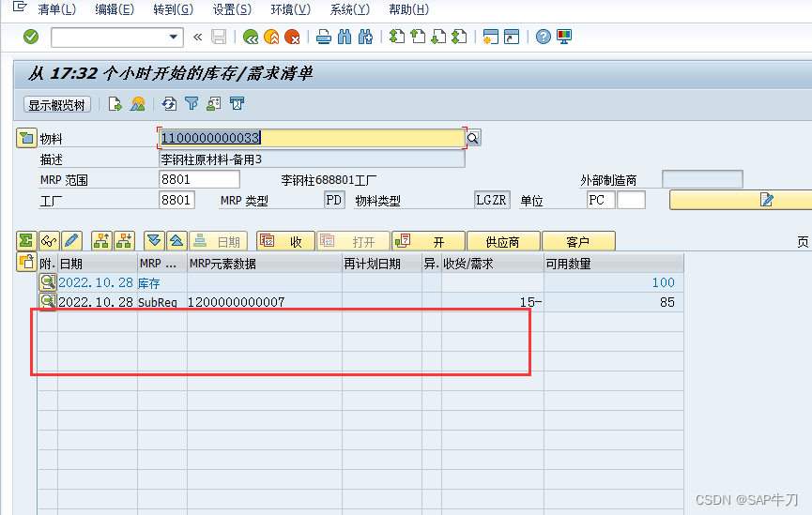
Task: Open the 设置(S) menu
Action: tap(232, 9)
